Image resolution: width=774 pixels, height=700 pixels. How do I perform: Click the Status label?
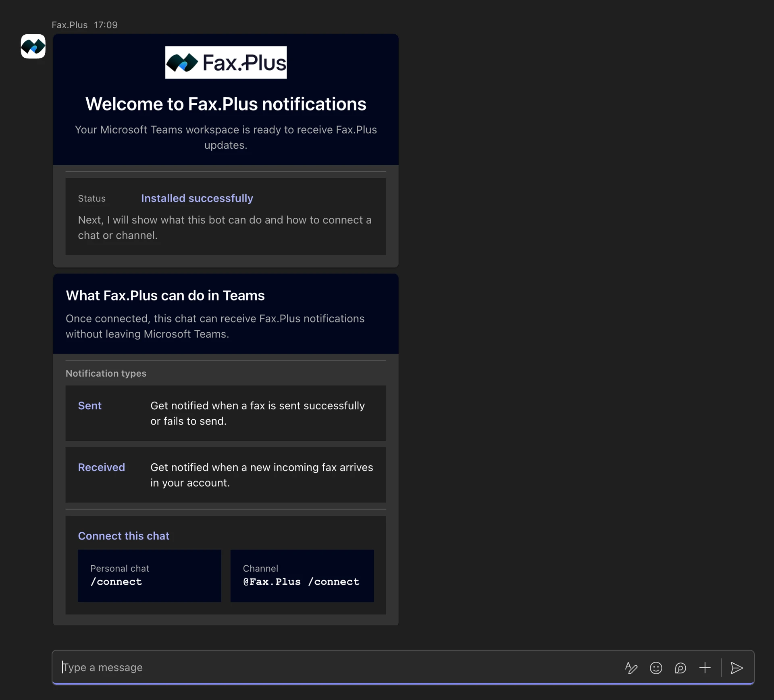(92, 198)
